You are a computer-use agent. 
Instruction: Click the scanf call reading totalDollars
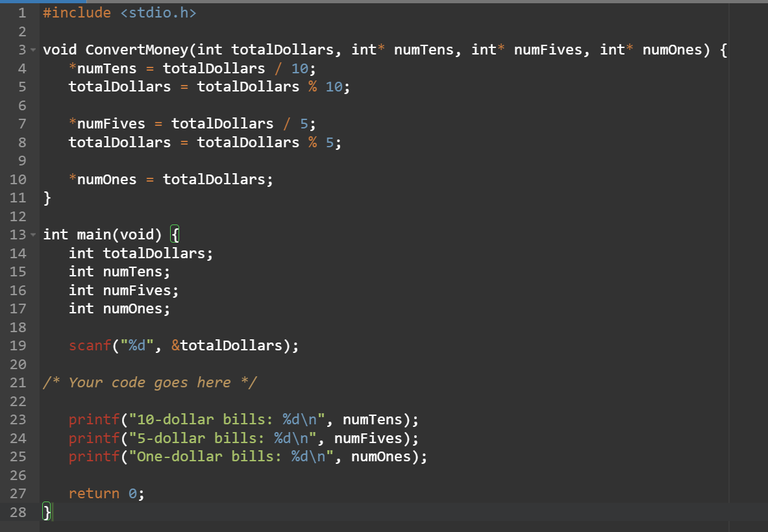click(x=182, y=345)
